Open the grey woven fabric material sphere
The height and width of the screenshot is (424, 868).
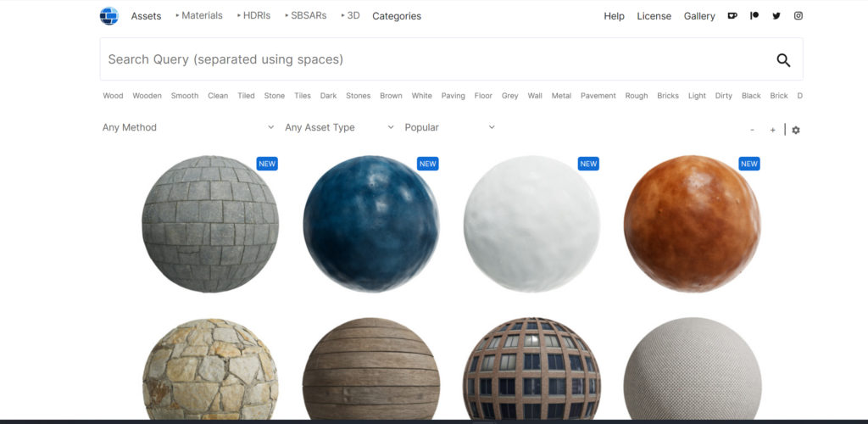click(692, 369)
